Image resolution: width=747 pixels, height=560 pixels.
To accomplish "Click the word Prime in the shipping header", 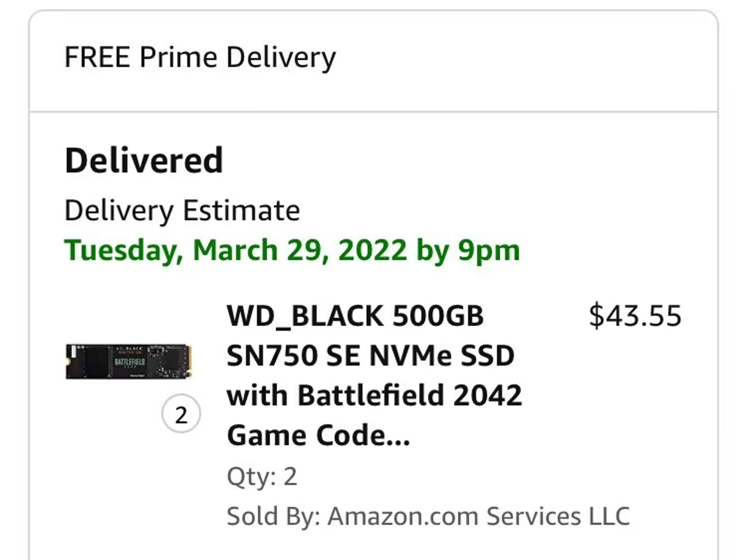I will [x=178, y=57].
